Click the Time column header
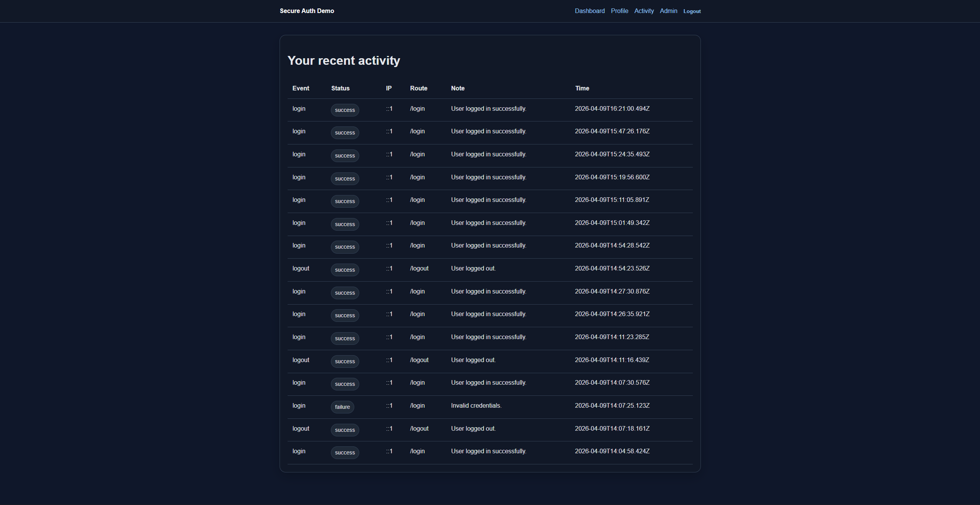The height and width of the screenshot is (505, 980). click(x=582, y=89)
